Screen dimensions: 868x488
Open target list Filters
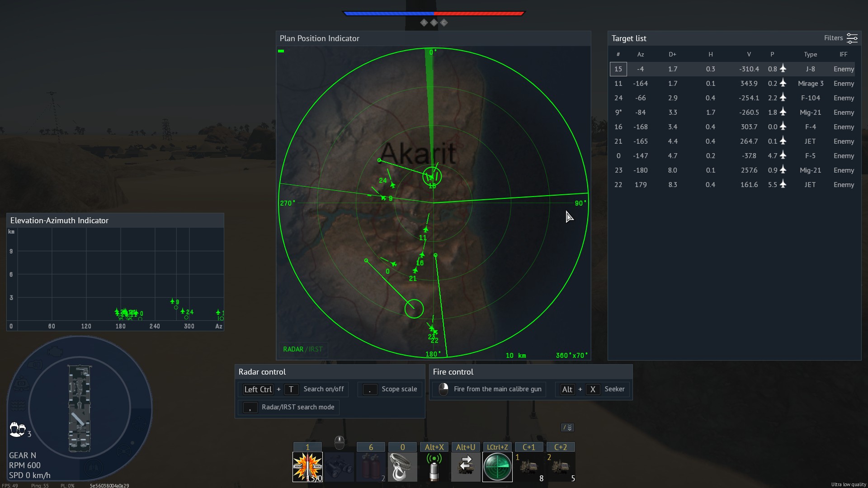point(840,38)
